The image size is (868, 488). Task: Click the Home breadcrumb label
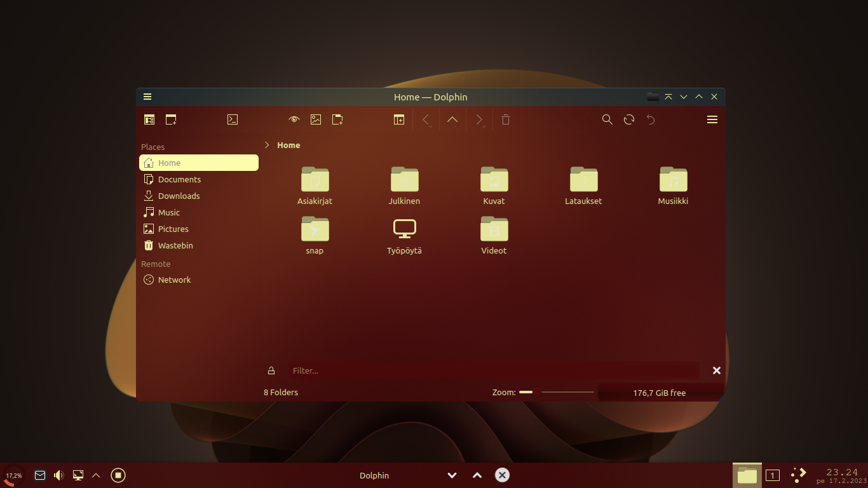click(288, 145)
